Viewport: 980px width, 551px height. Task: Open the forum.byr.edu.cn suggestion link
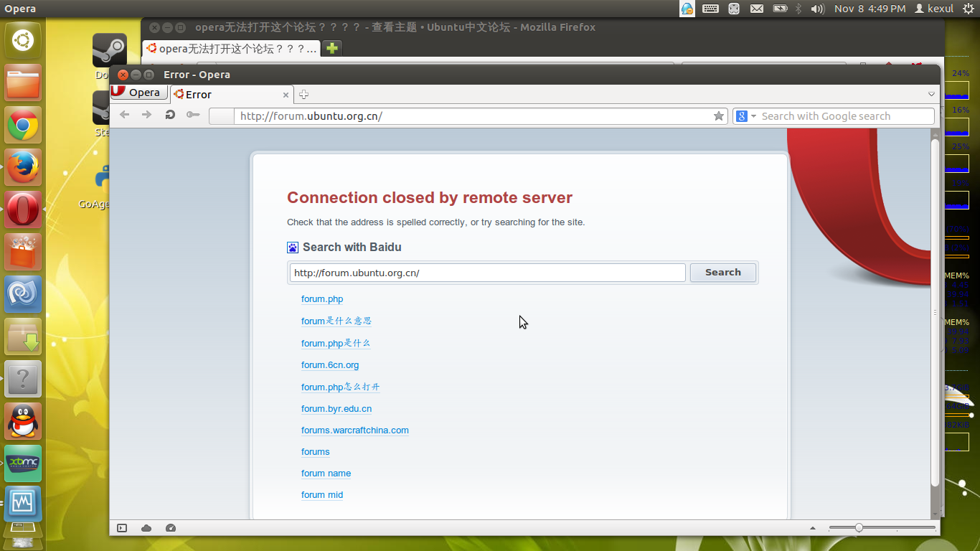click(x=336, y=409)
